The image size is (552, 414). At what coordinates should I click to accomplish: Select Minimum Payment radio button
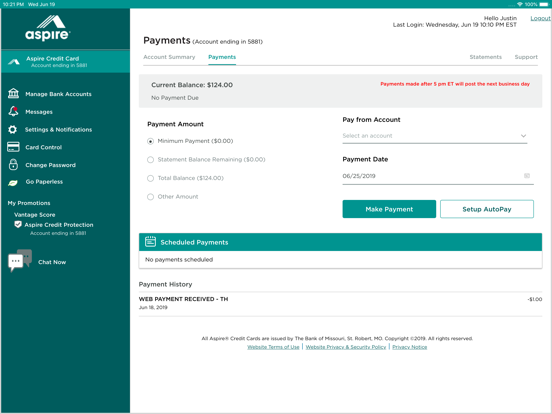tap(150, 141)
